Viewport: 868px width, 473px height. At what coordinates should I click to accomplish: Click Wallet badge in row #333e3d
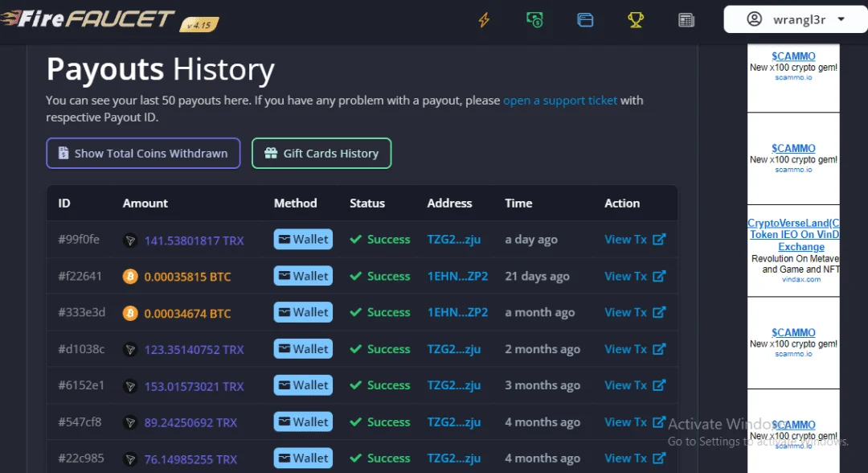[x=303, y=312]
